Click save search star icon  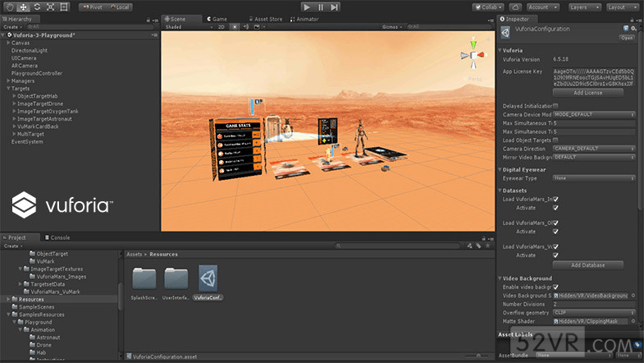[487, 246]
